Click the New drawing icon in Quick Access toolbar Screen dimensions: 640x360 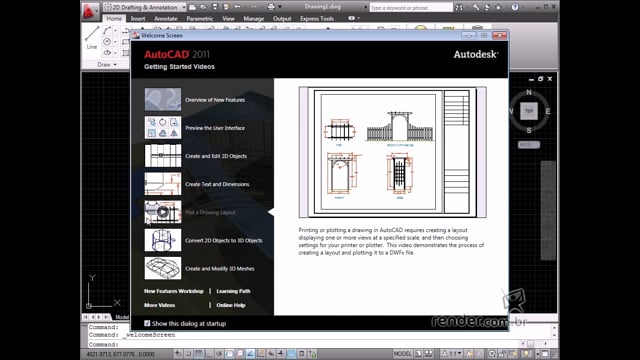tap(193, 7)
